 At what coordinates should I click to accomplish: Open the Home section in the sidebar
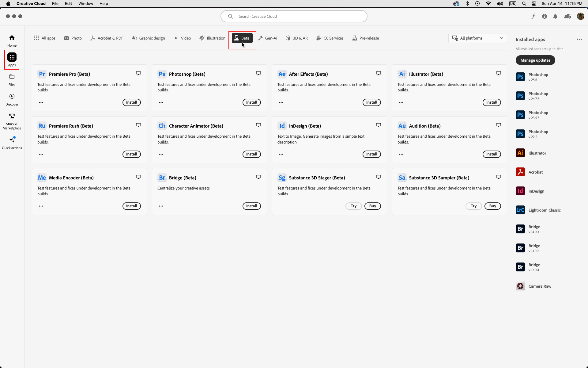point(12,40)
